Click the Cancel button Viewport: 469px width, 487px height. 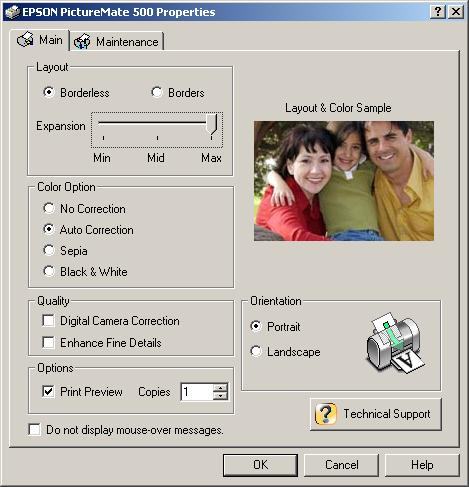[x=342, y=465]
